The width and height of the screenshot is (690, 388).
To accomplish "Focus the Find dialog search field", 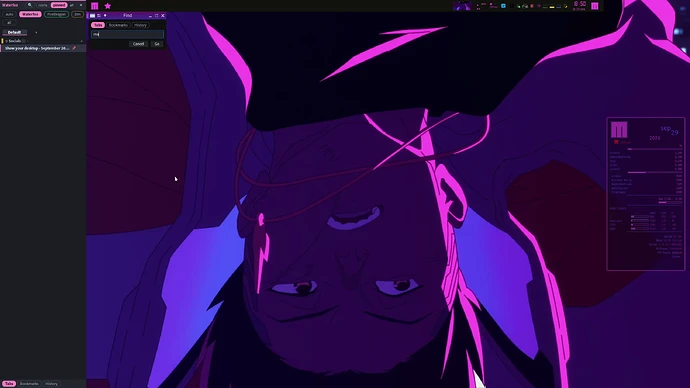I will click(127, 34).
